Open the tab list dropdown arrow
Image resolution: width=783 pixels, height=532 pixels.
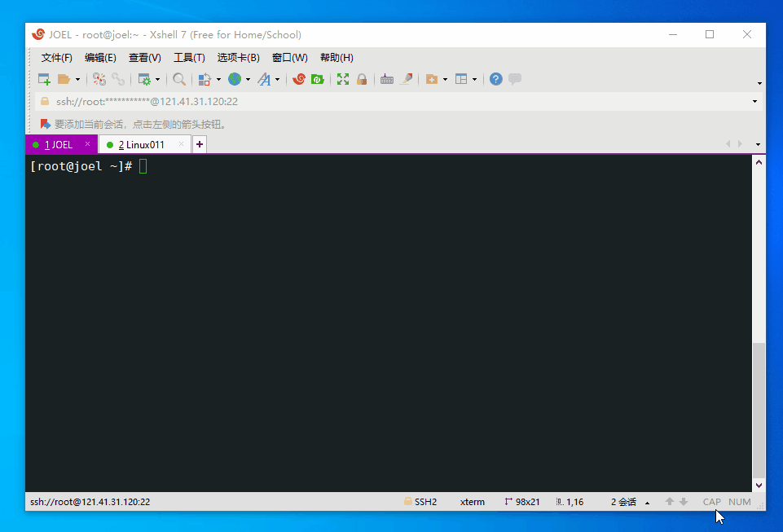tap(758, 144)
